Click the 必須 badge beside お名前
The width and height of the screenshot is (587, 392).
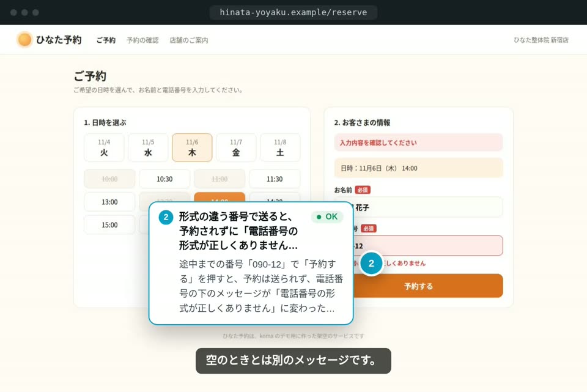coord(363,190)
